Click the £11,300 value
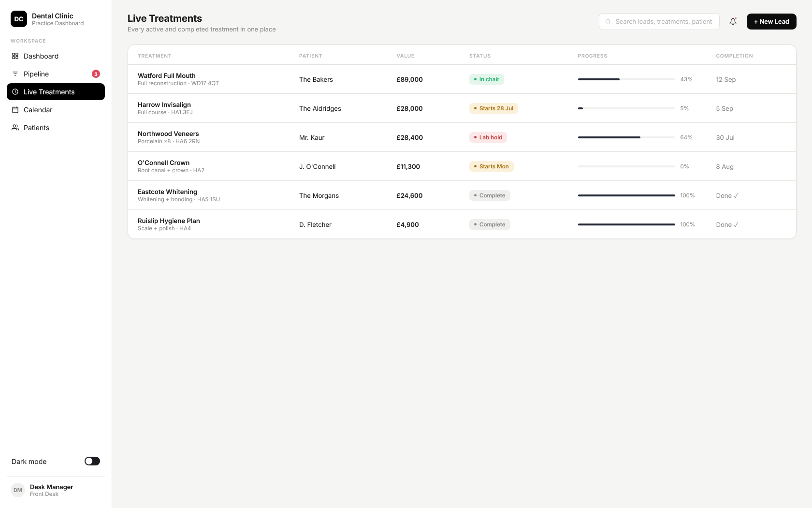Image resolution: width=812 pixels, height=508 pixels. (408, 166)
